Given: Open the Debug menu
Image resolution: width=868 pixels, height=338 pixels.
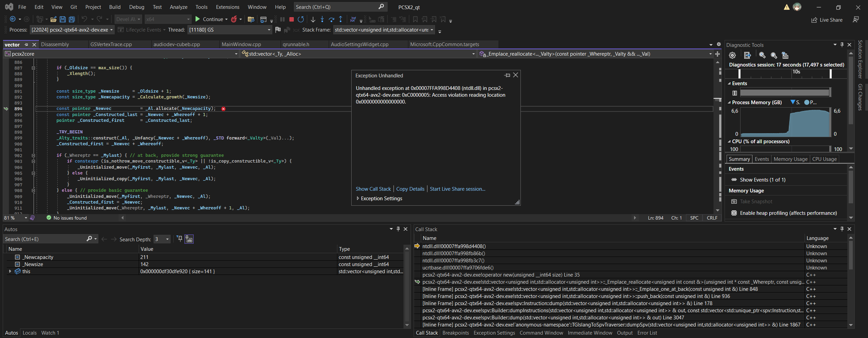Looking at the screenshot, I should (x=137, y=7).
